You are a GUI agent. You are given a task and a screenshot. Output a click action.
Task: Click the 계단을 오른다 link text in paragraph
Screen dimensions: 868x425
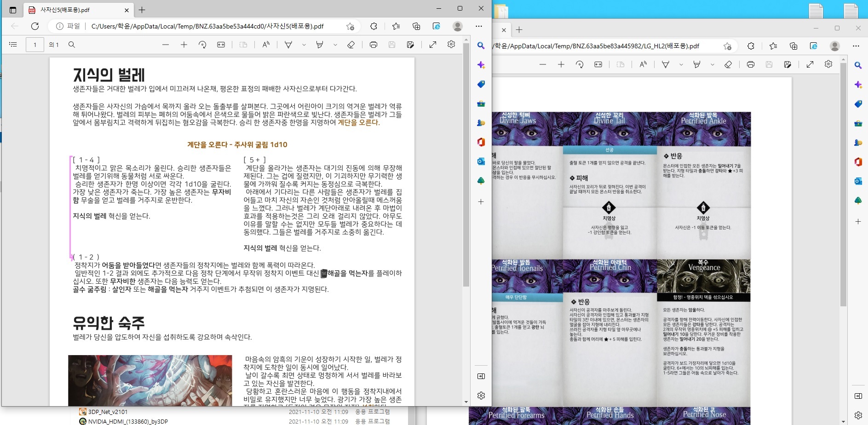[359, 122]
